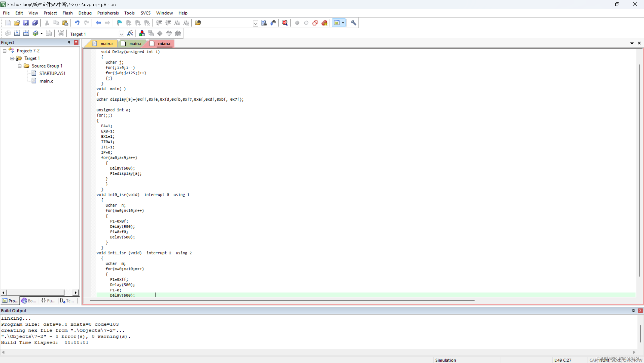Toggle the Project panel pin
Image resolution: width=644 pixels, height=363 pixels.
[69, 42]
